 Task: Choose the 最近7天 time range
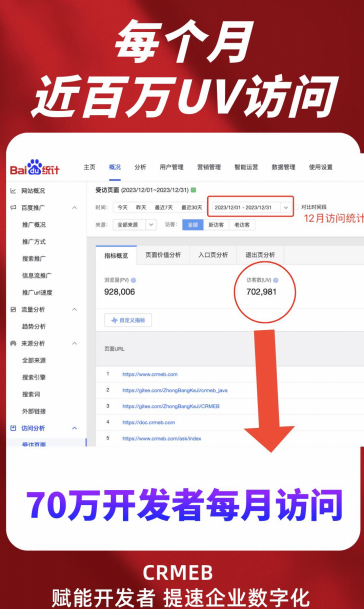[x=164, y=207]
